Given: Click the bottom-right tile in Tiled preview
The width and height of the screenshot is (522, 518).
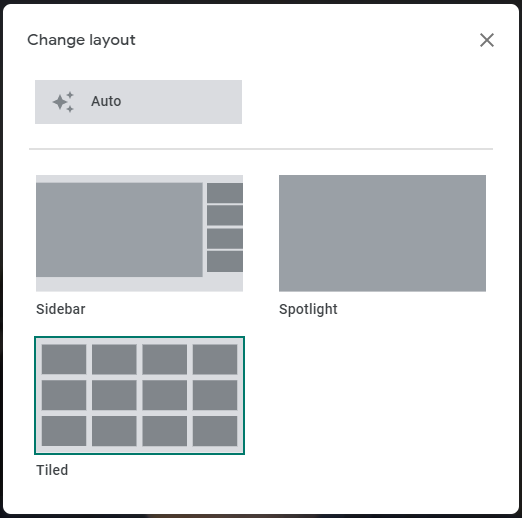Looking at the screenshot, I should tap(215, 431).
